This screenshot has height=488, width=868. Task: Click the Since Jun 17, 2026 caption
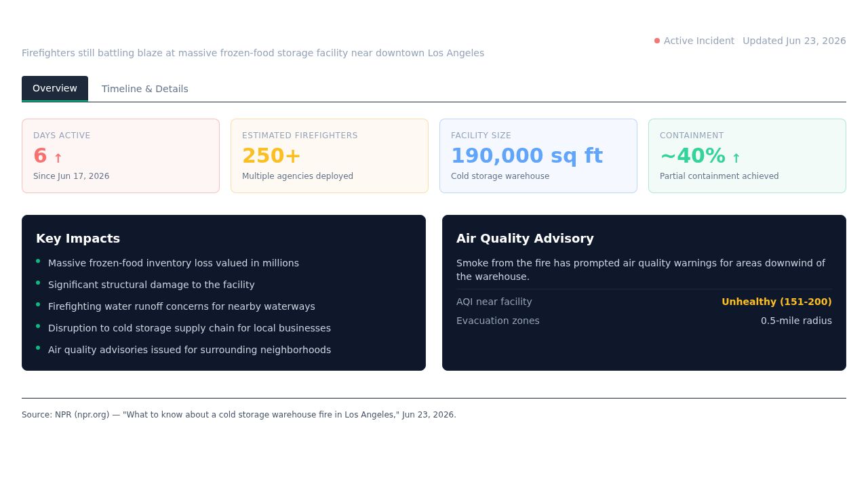[71, 176]
